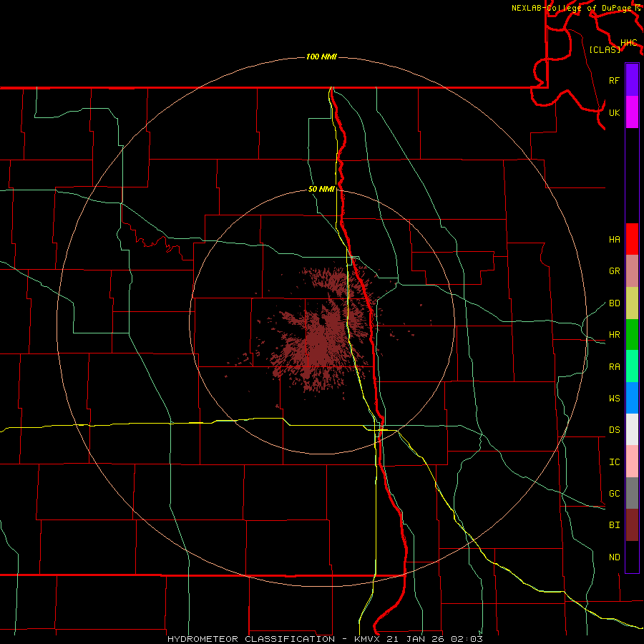The width and height of the screenshot is (644, 644).
Task: Click the WS legend label
Action: [x=615, y=399]
